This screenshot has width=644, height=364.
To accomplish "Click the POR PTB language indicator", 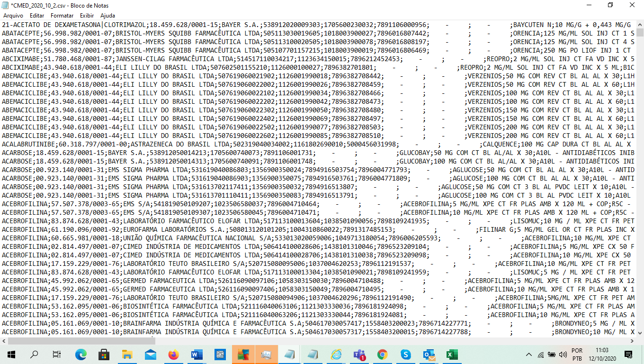I will pyautogui.click(x=577, y=355).
